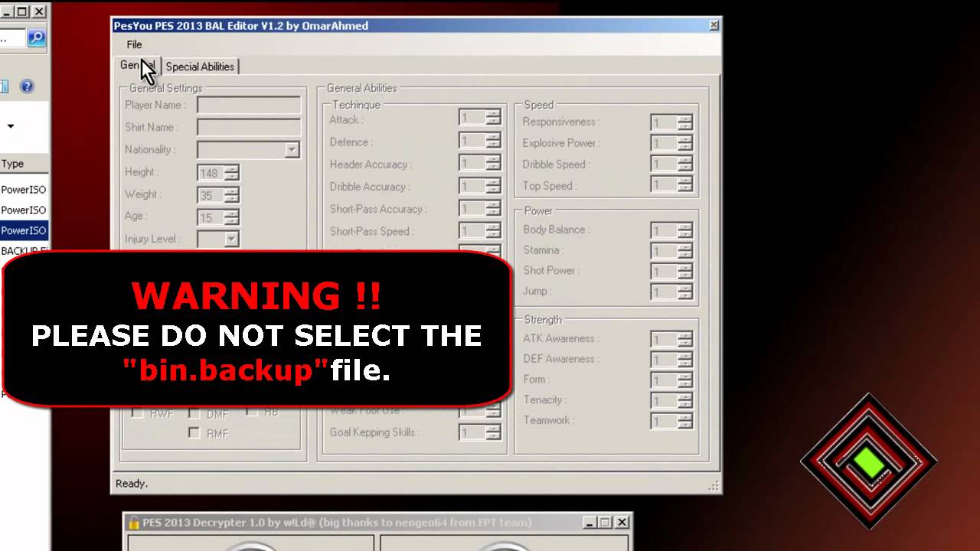Viewport: 980px width, 551px height.
Task: Increase Goal Kepping Skills with its up arrow
Action: [x=493, y=429]
